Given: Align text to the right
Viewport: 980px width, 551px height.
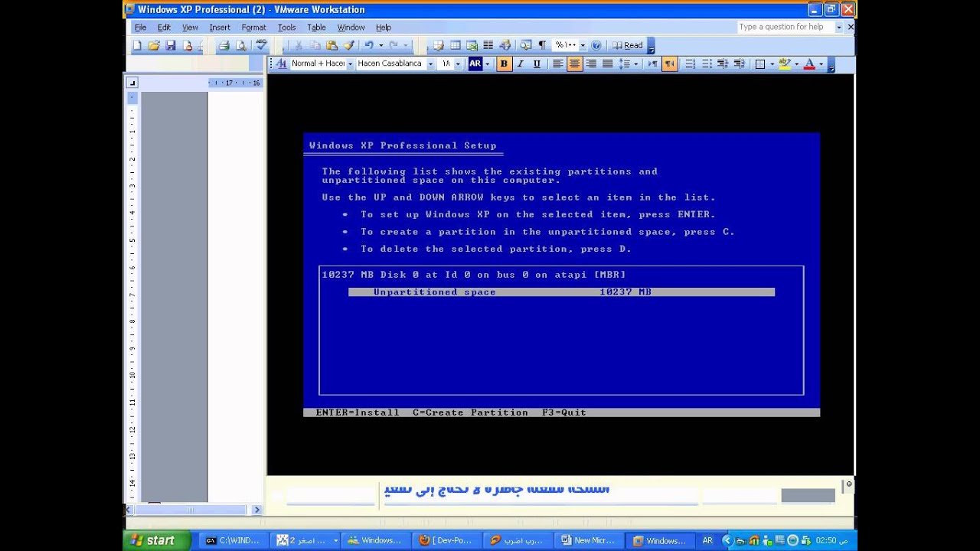Looking at the screenshot, I should (x=591, y=64).
